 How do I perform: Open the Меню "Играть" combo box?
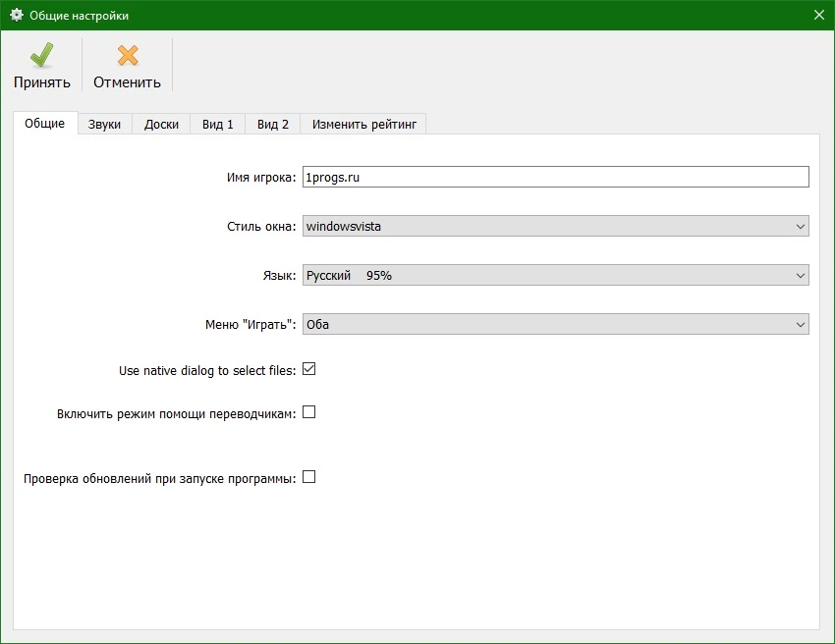[555, 324]
